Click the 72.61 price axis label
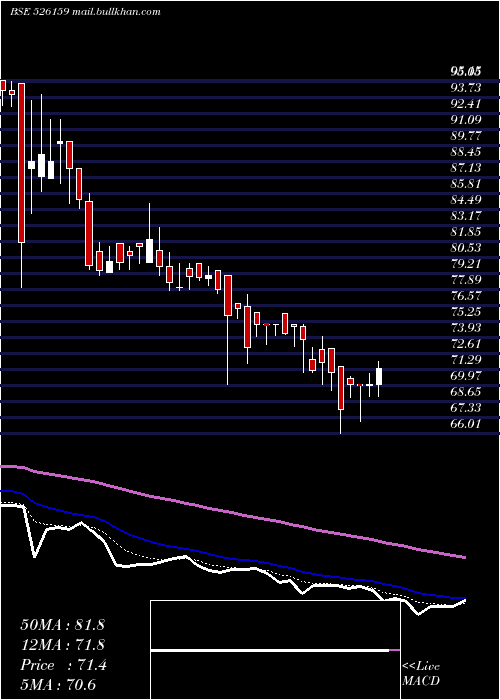 (x=465, y=344)
